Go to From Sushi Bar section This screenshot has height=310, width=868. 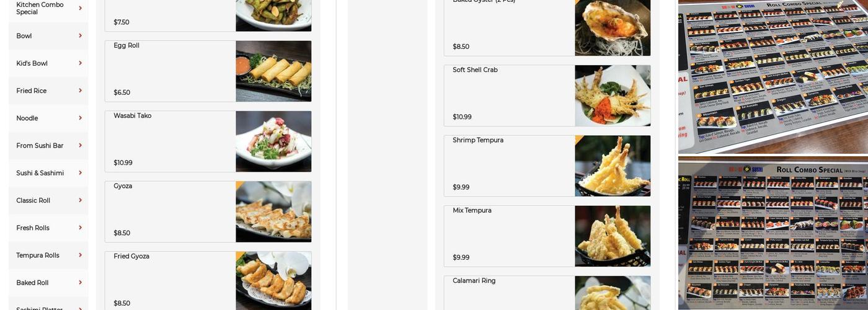[x=48, y=146]
